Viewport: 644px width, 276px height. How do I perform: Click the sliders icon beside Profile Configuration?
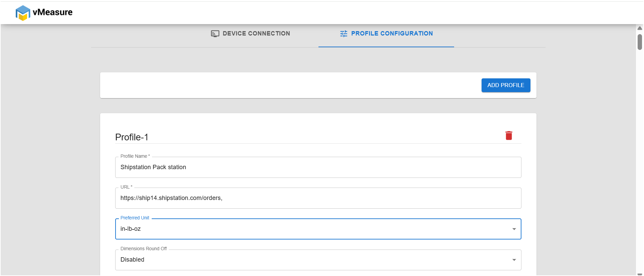(344, 33)
